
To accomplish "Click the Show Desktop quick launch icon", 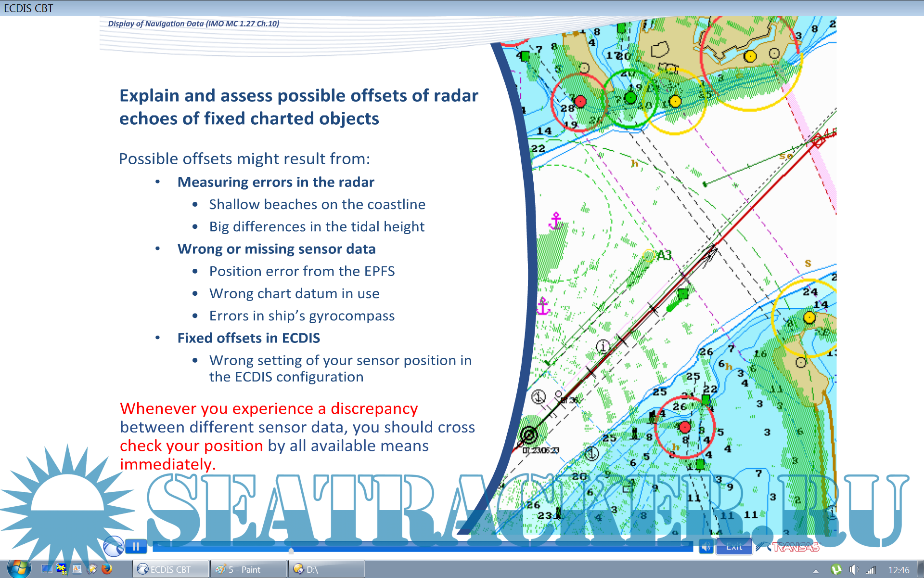I will [46, 569].
